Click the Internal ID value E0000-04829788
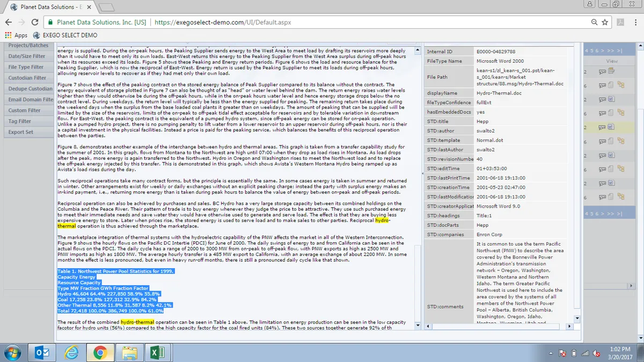Screen dimensions: 644x362 pos(496,51)
